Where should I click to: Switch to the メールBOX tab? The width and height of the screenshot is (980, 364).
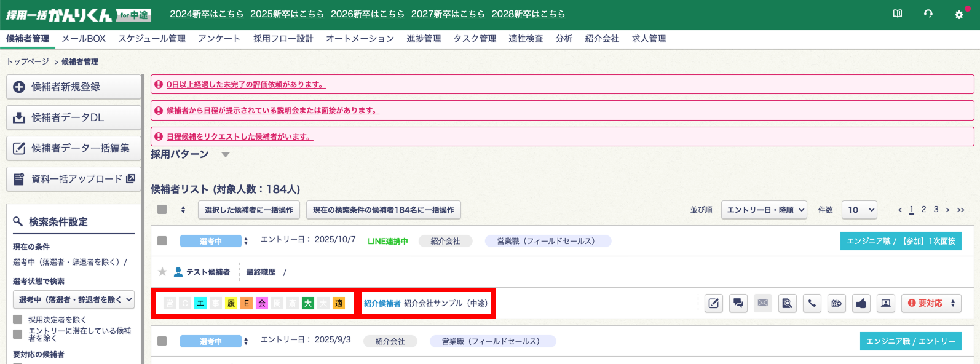[84, 39]
